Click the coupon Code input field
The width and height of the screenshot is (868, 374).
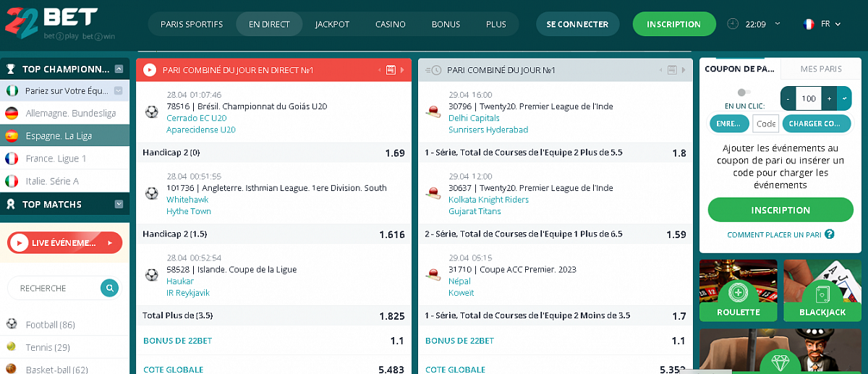pyautogui.click(x=766, y=124)
